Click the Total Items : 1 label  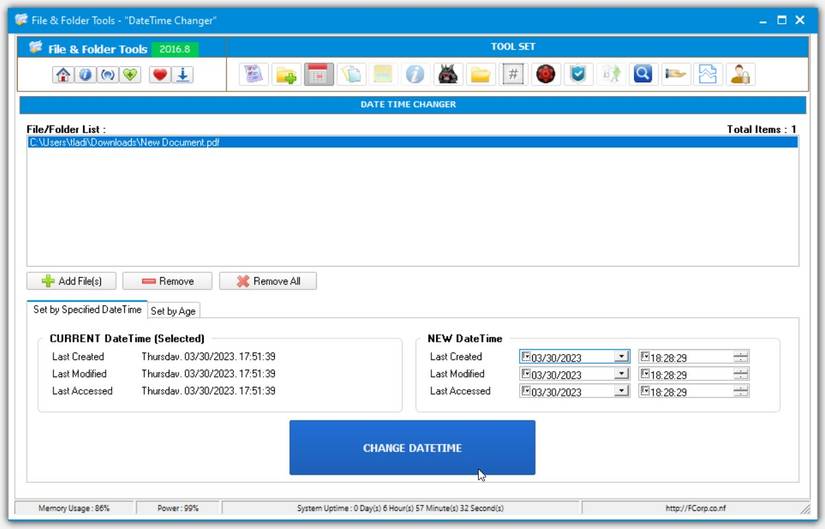pyautogui.click(x=761, y=129)
